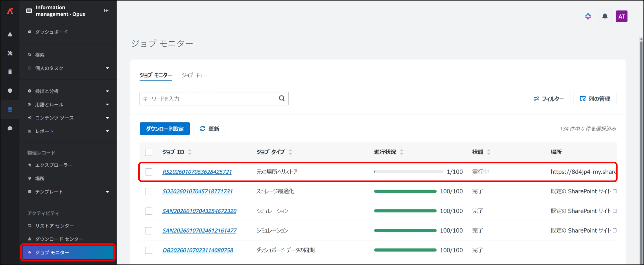Screen dimensions: 644x265
Task: Click the shield icon in left rail
Action: 10,91
